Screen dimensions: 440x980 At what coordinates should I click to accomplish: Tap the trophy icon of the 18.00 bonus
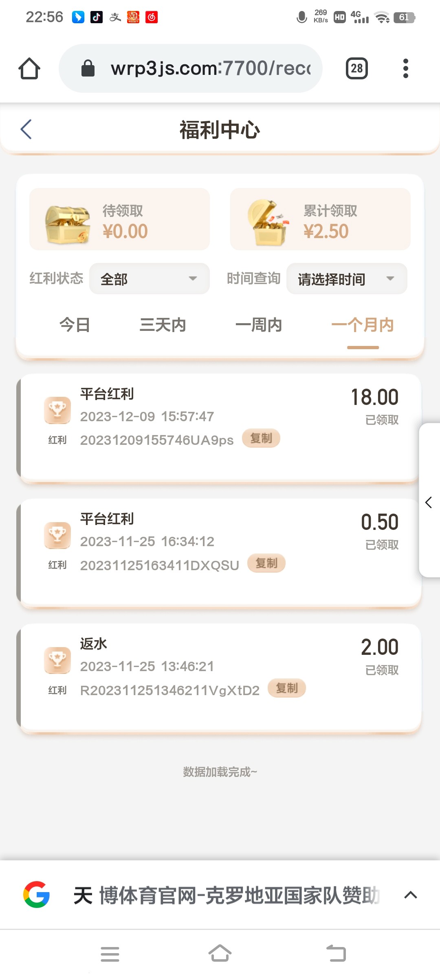point(57,410)
